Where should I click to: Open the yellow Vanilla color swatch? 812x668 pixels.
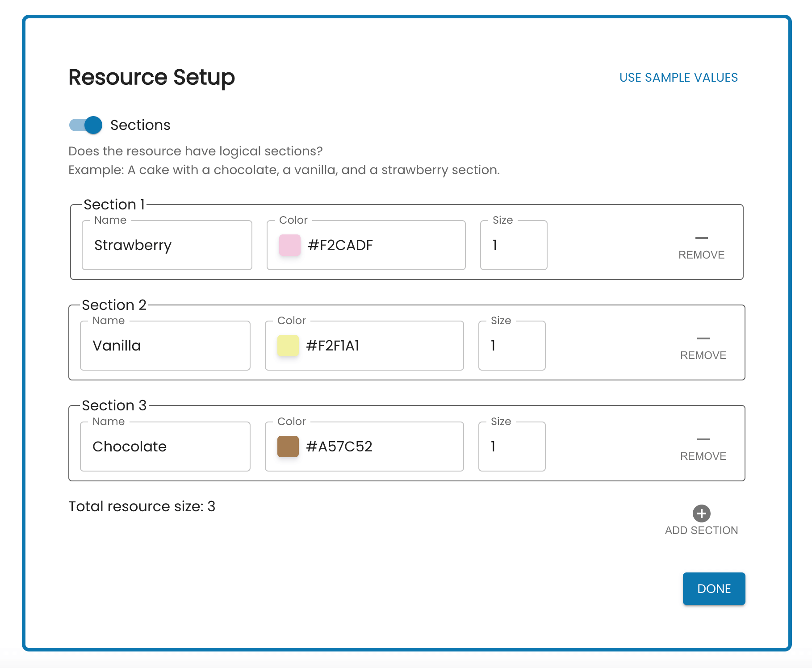coord(288,346)
